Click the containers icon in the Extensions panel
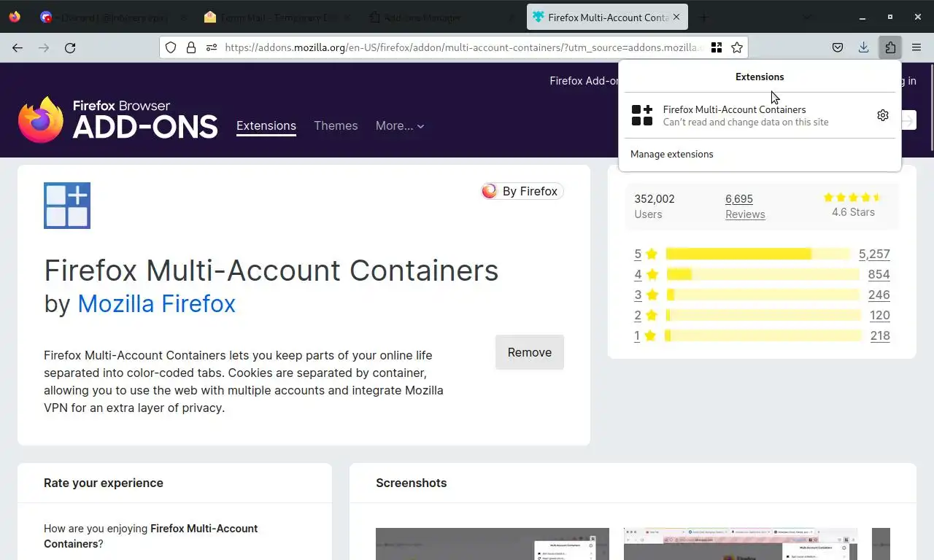Viewport: 934px width, 560px height. (x=642, y=115)
